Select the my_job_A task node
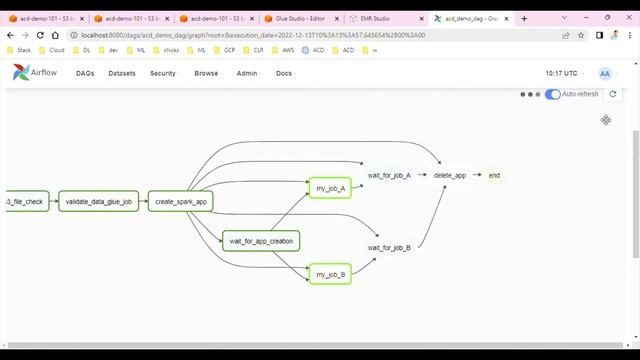The height and width of the screenshot is (360, 640). point(331,188)
